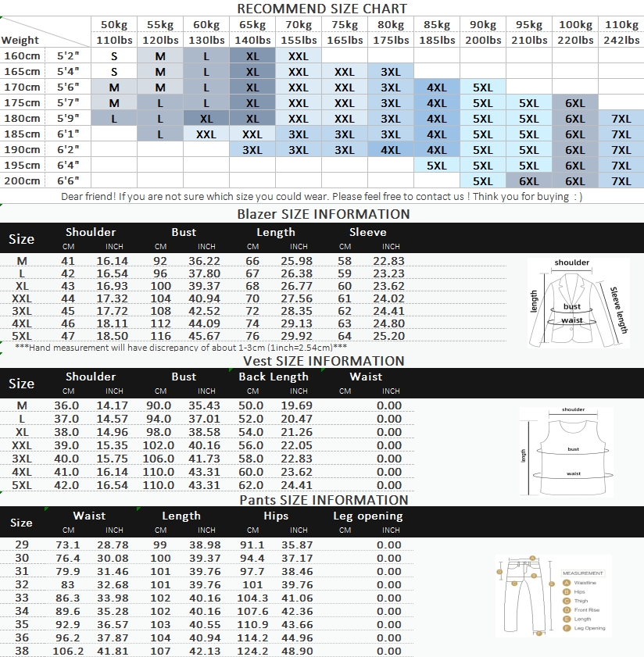
Task: Click the RECOMMEND SIZE CHART title
Action: point(322,9)
